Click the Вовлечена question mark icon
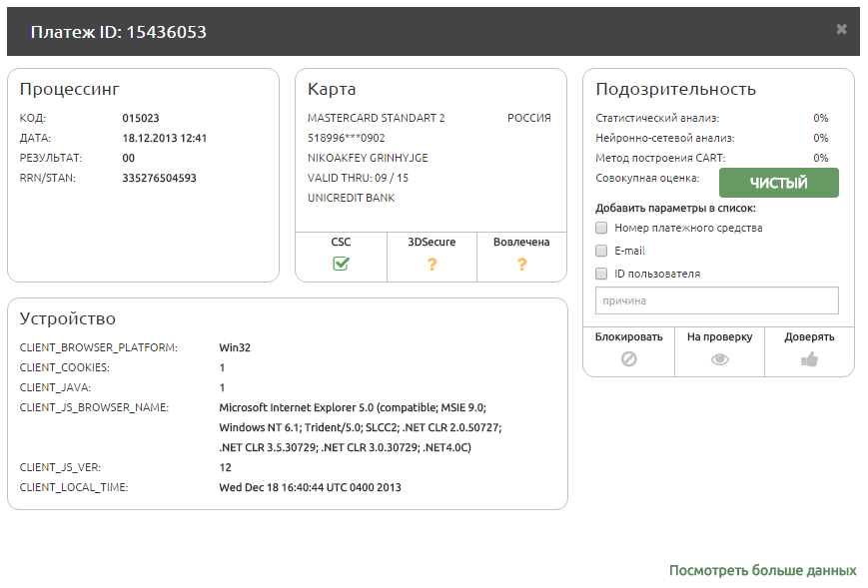 pyautogui.click(x=521, y=264)
